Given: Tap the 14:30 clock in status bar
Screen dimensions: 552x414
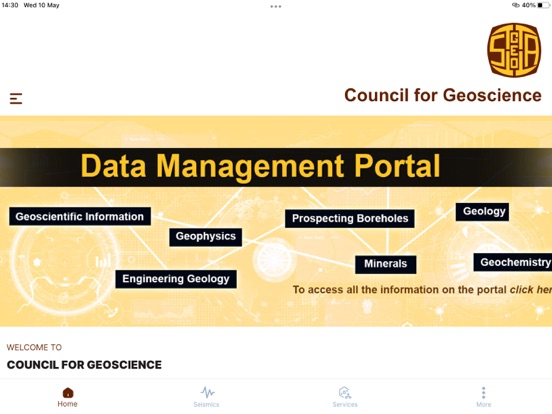Looking at the screenshot, I should point(10,5).
